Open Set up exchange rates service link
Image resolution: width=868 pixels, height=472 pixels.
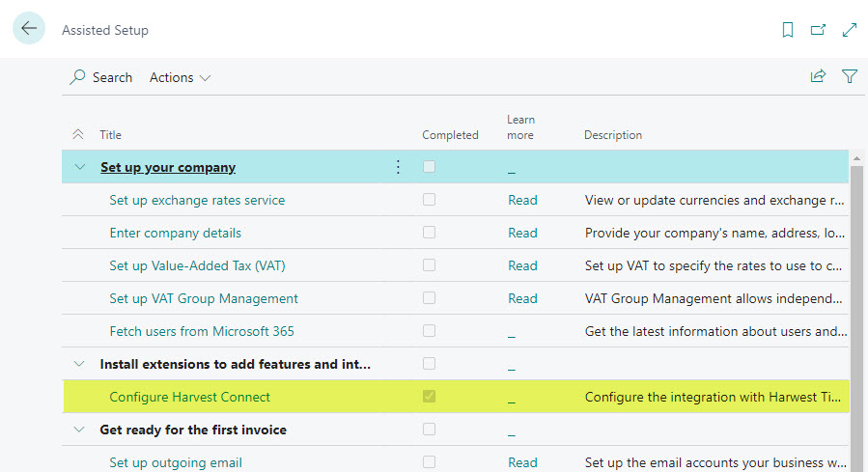coord(197,200)
